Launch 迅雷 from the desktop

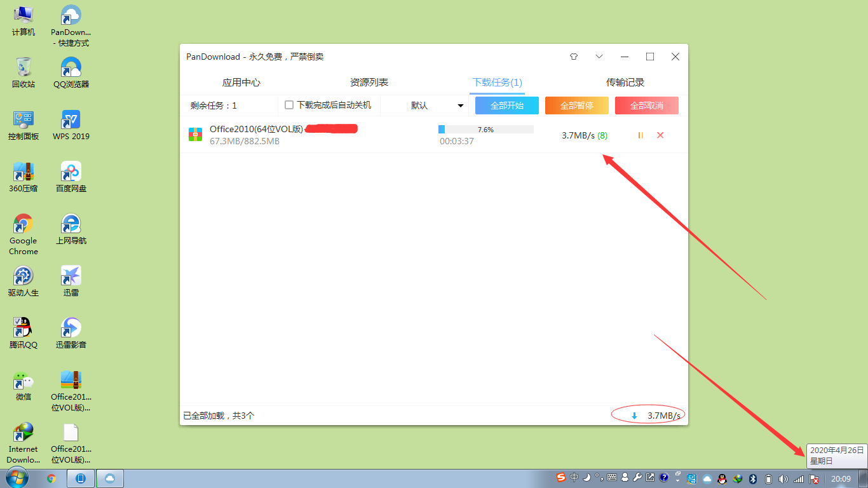(x=71, y=281)
